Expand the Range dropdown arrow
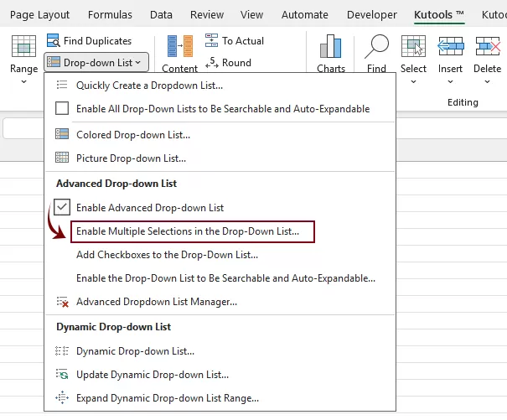This screenshot has height=420, width=507. tap(23, 82)
